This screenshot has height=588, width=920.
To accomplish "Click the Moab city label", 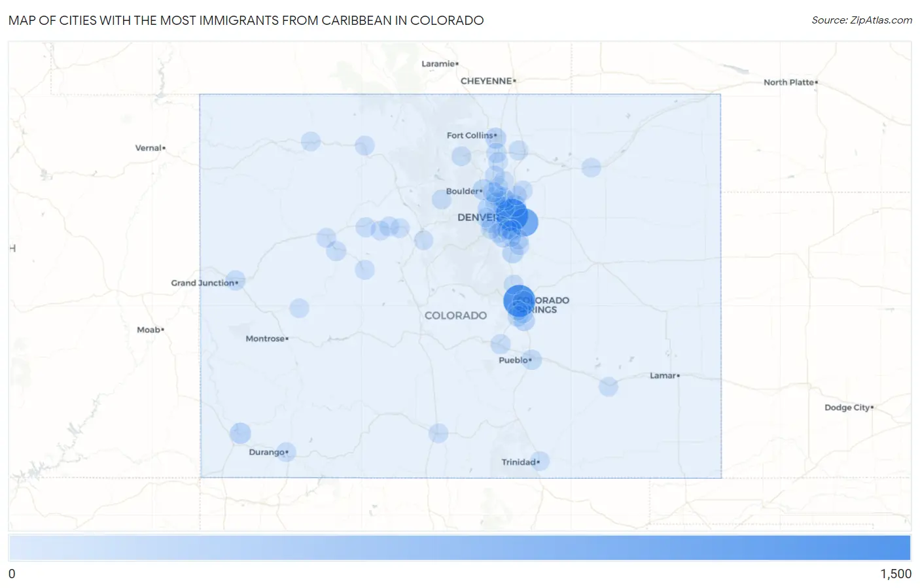I will 150,330.
